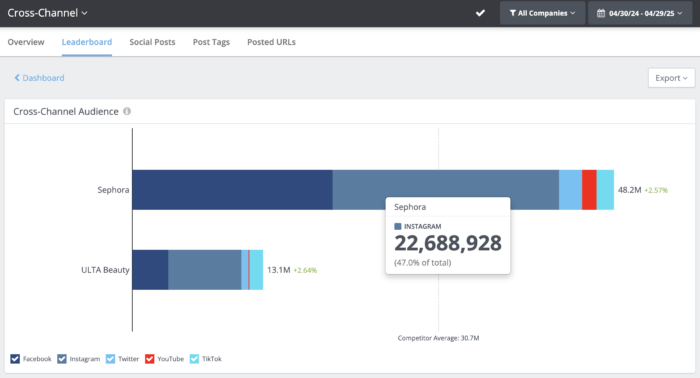This screenshot has width=700, height=378.
Task: Click ULTA Beauty's Facebook bar segment
Action: tap(150, 270)
